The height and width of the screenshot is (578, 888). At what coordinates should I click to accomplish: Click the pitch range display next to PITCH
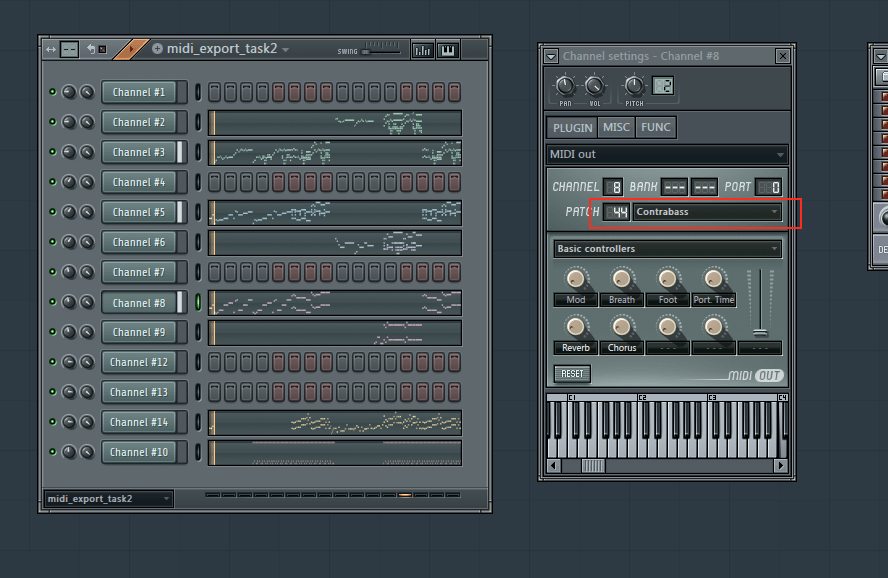pyautogui.click(x=663, y=86)
